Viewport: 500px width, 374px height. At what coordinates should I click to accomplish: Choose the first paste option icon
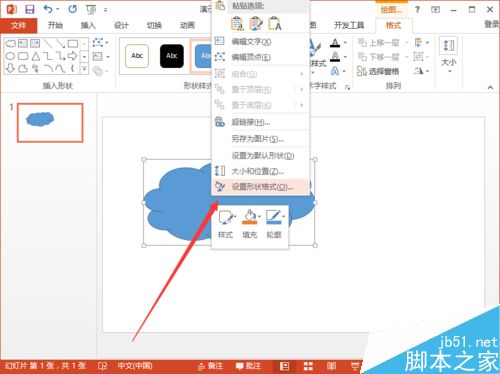pos(237,23)
